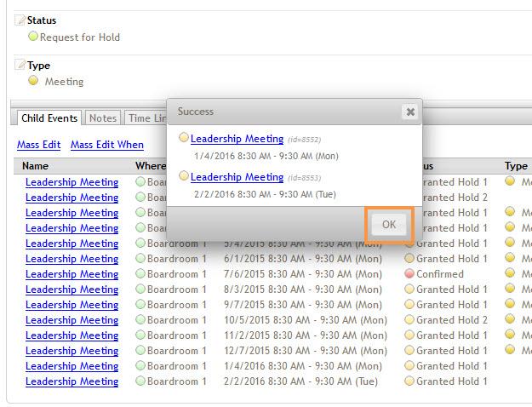
Task: Open Leadership Meeting on the 11/2/2015 row
Action: pos(72,335)
